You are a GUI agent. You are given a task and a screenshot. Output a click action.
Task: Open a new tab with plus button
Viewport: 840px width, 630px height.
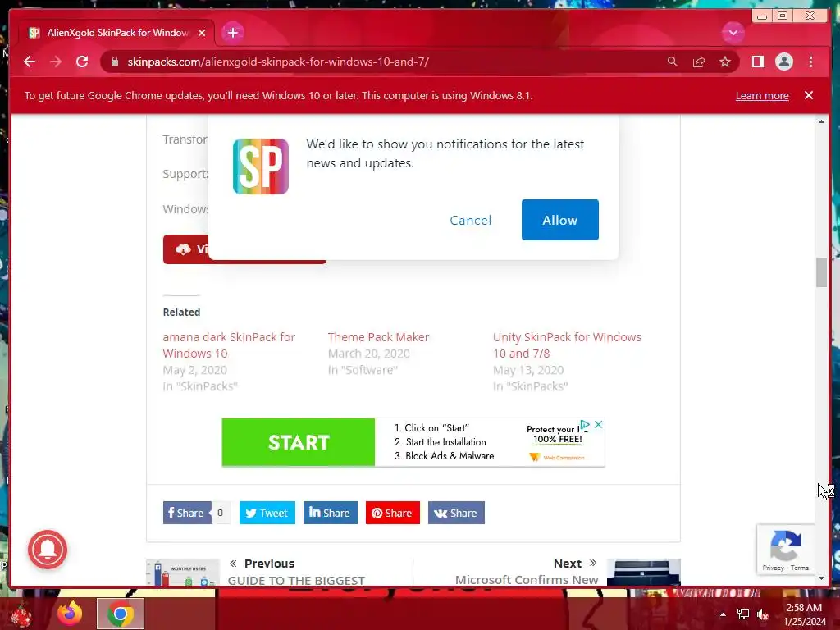pyautogui.click(x=232, y=33)
